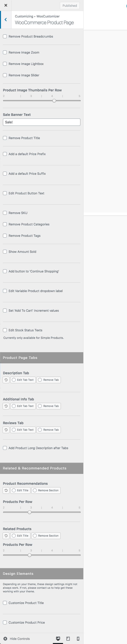Go back using the left chevron arrow
This screenshot has width=127, height=644.
6,19
